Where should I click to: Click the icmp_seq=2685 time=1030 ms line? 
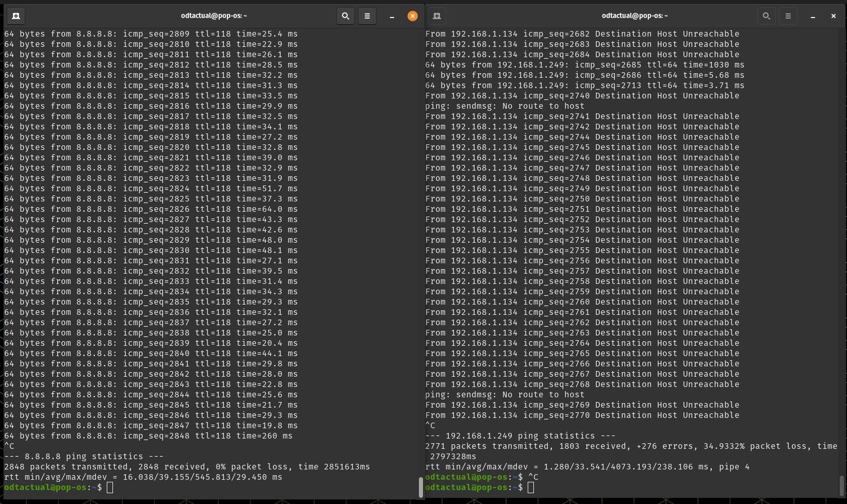tap(584, 65)
